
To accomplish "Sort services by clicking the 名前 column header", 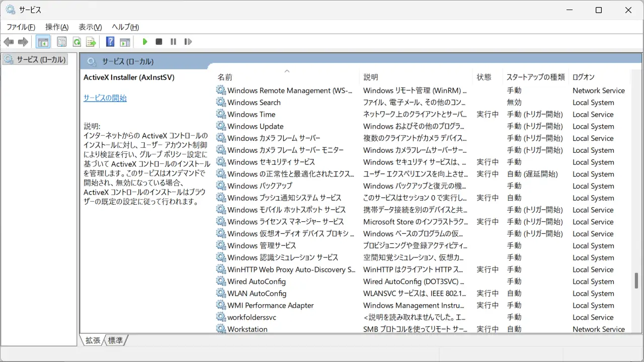I will pos(225,77).
